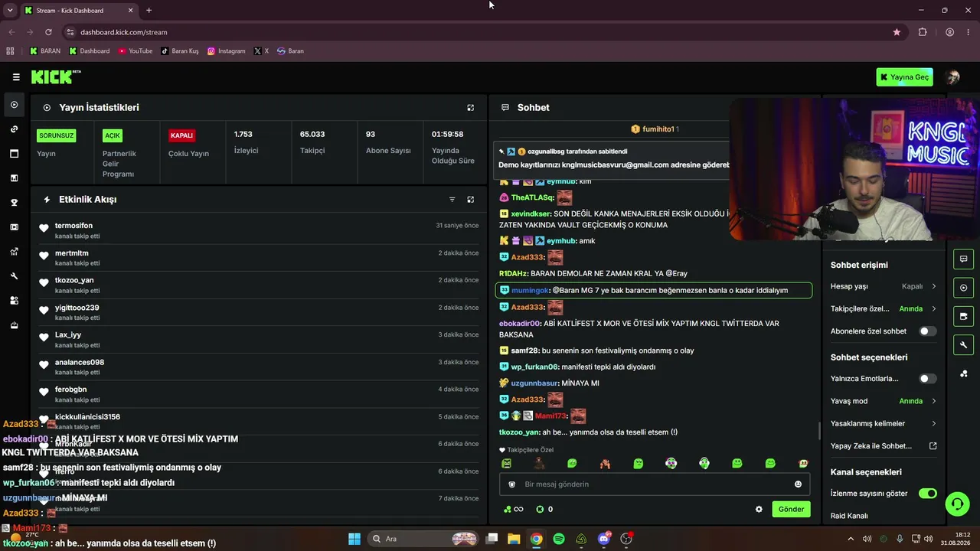Click the Windows Start button
The height and width of the screenshot is (551, 980).
[354, 539]
